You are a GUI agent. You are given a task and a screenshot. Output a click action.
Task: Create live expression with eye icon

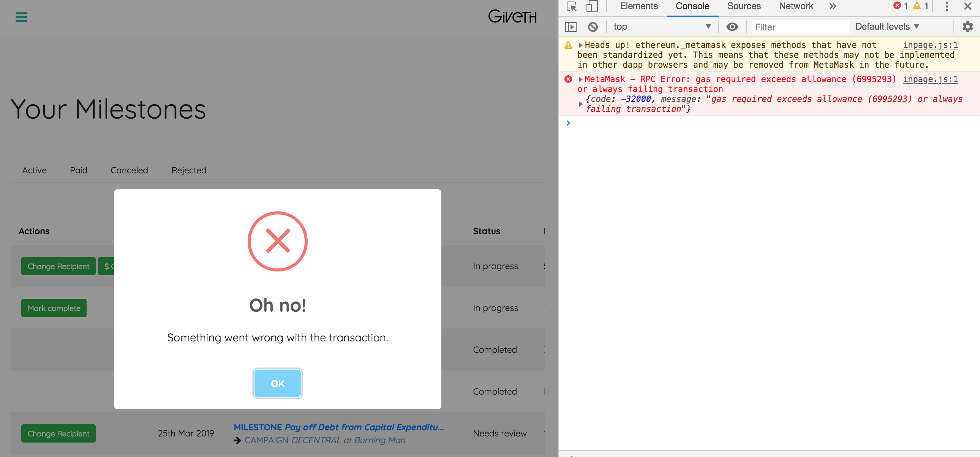coord(732,27)
